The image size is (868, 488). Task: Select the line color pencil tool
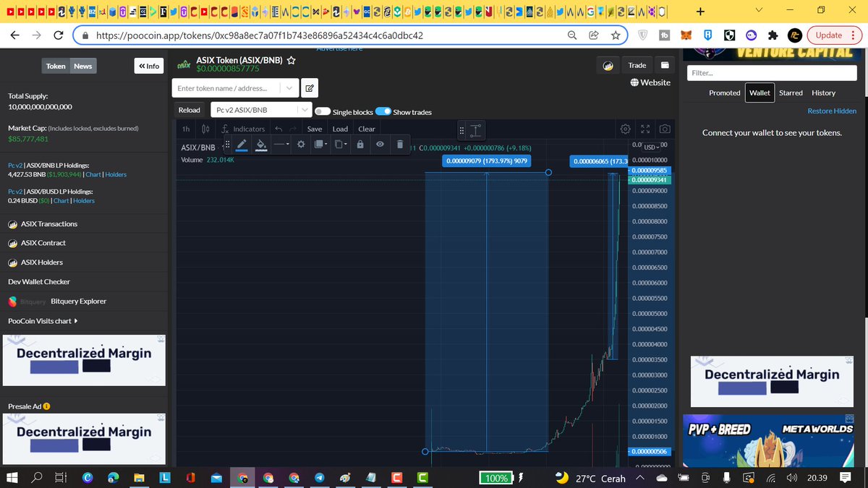(242, 144)
